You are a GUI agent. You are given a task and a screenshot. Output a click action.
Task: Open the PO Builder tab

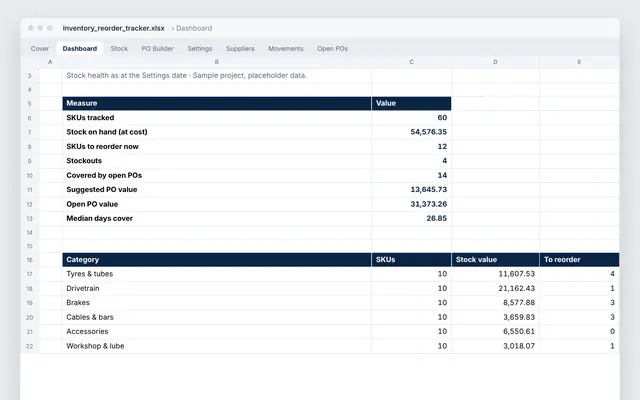(158, 49)
